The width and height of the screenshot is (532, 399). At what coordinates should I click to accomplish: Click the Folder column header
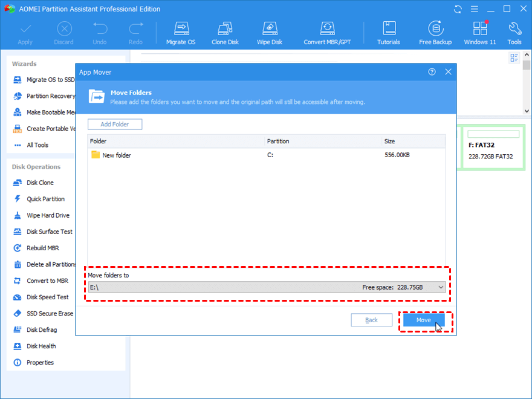click(x=176, y=141)
